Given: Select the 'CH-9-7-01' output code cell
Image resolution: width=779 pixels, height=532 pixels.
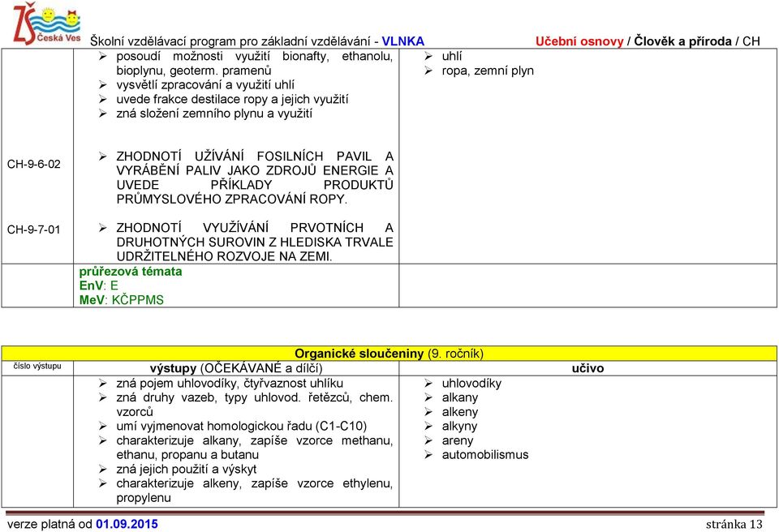Looking at the screenshot, I should click(34, 230).
